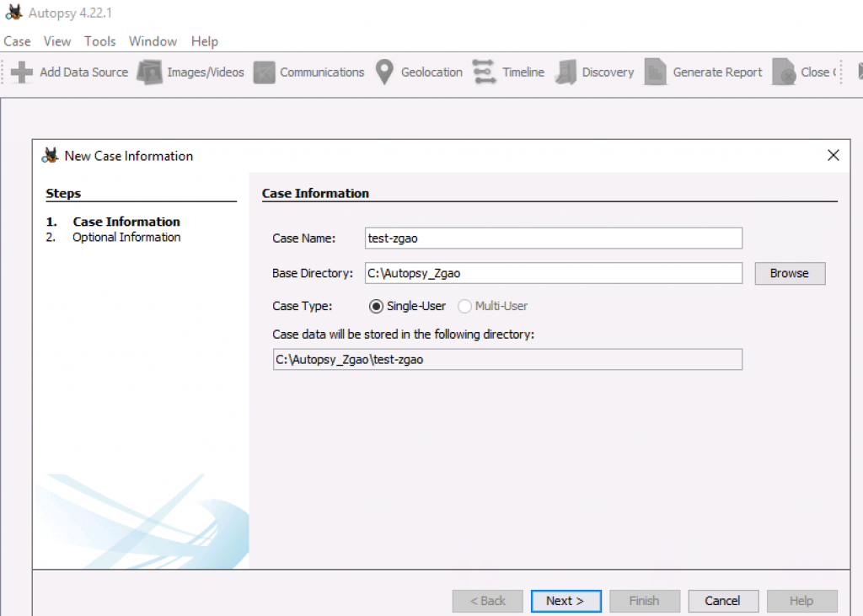Click Next to proceed to Optional Information

(x=566, y=601)
